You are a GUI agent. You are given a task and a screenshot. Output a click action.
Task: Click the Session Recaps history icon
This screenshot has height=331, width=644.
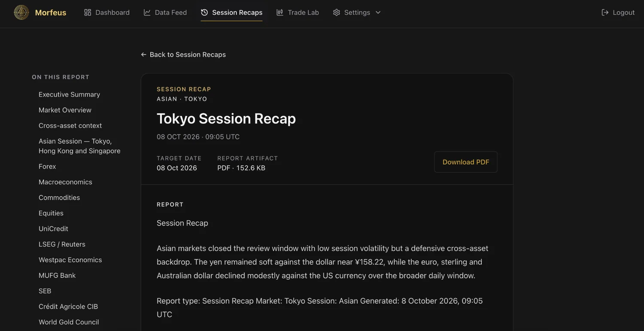click(x=204, y=12)
